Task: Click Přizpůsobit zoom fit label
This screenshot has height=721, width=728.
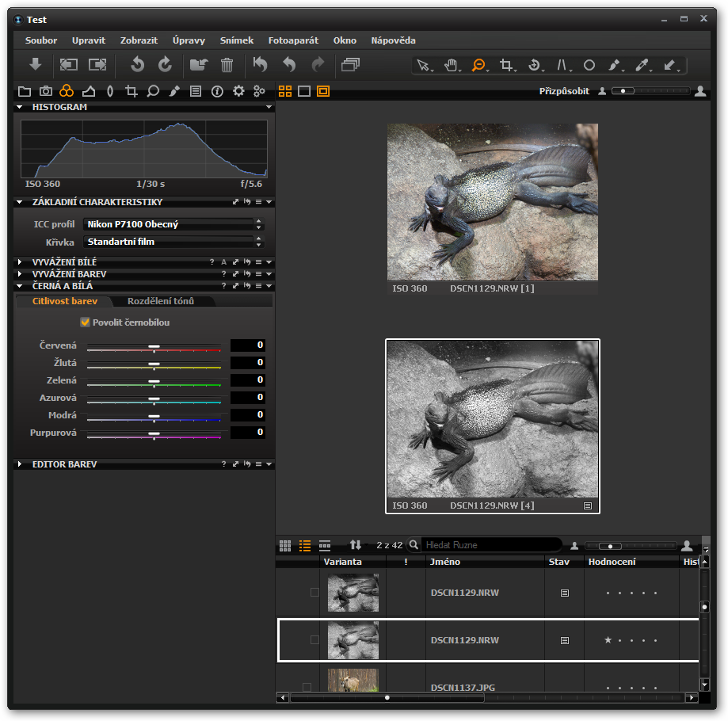Action: (564, 91)
